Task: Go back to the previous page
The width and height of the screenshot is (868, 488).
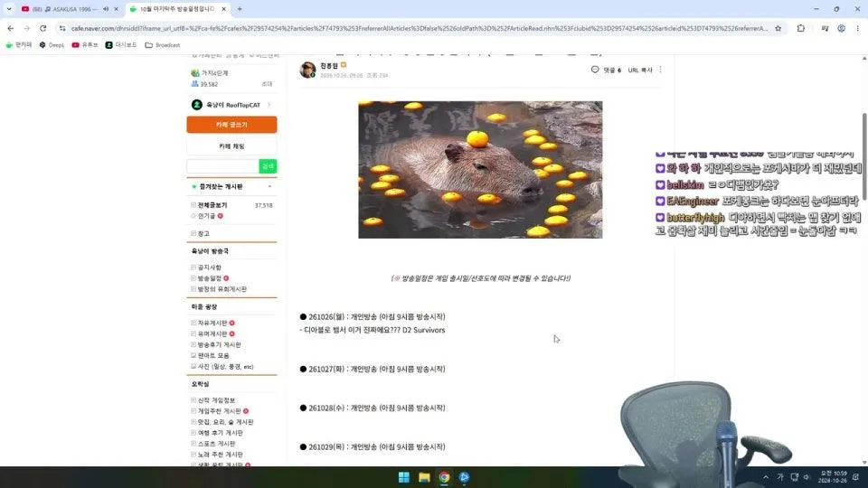Action: click(x=11, y=28)
